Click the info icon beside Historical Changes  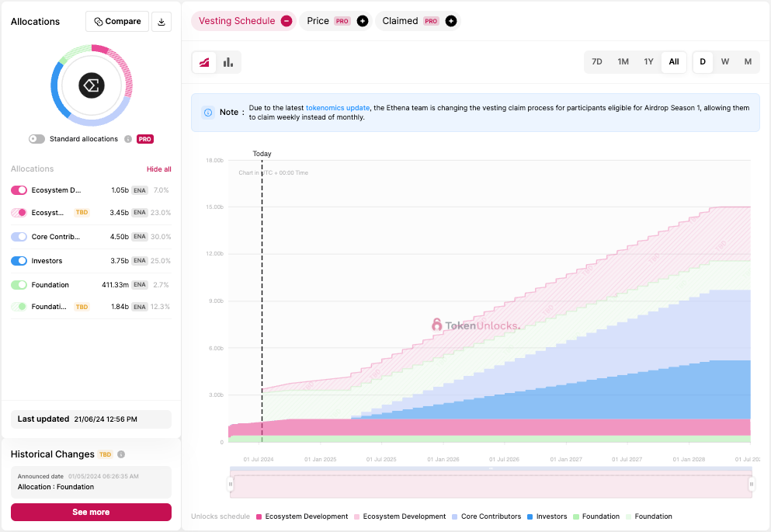[121, 454]
